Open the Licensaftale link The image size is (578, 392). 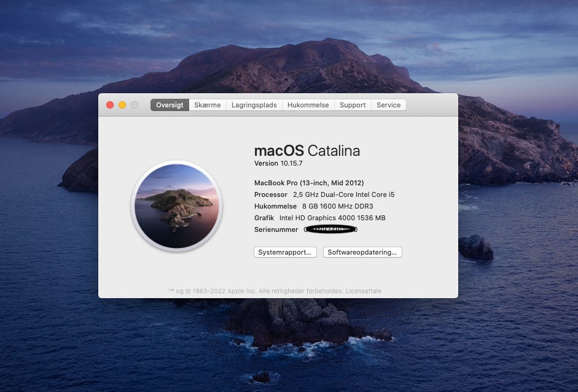(x=364, y=291)
